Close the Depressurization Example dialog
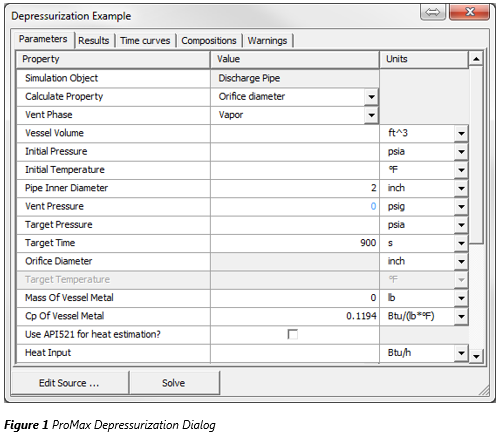The width and height of the screenshot is (500, 437). pyautogui.click(x=469, y=12)
